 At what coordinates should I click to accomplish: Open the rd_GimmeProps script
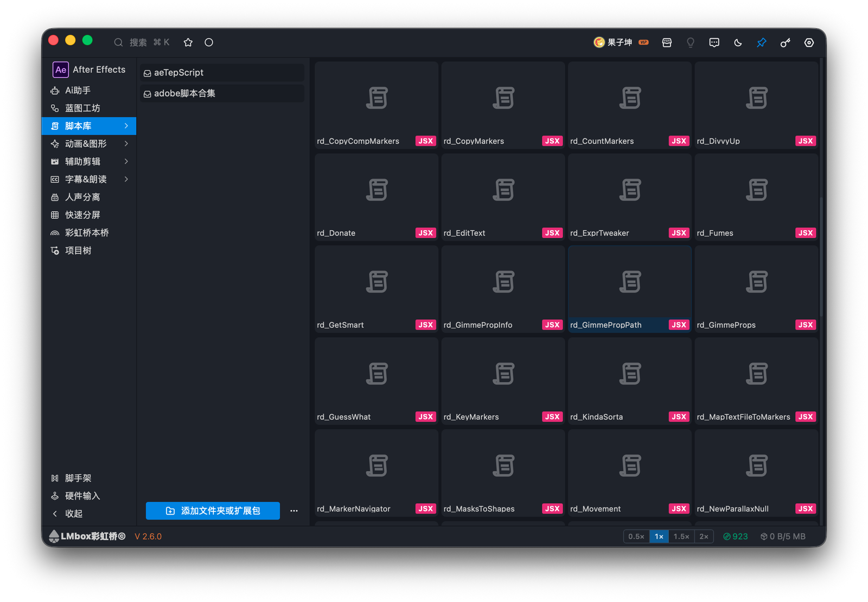pos(756,289)
